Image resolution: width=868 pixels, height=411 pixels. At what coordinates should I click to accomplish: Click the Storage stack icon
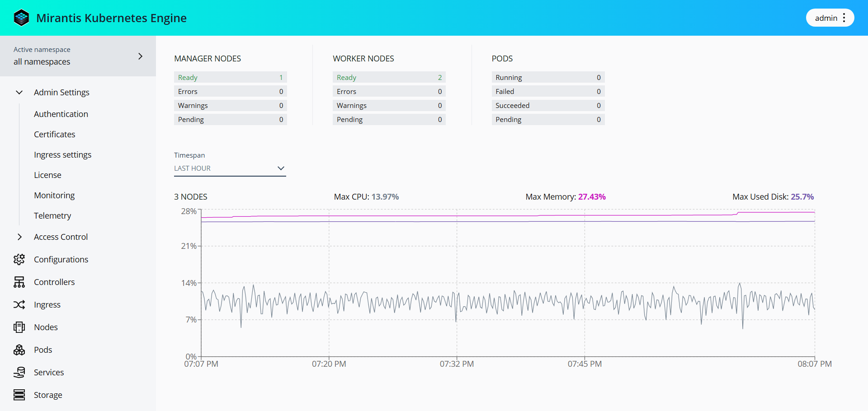coord(19,395)
